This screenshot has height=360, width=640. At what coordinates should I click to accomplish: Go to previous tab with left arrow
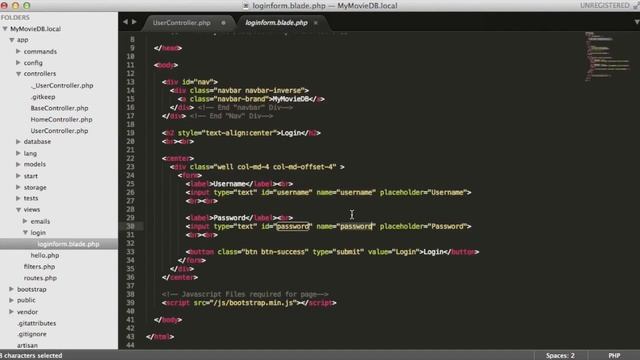pos(125,22)
